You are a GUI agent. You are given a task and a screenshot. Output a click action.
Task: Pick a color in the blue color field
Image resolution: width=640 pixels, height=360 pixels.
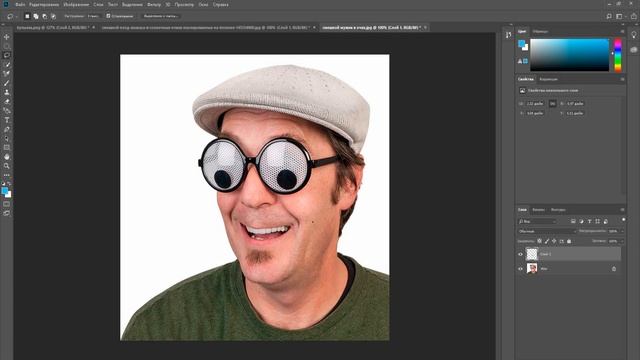[x=569, y=55]
